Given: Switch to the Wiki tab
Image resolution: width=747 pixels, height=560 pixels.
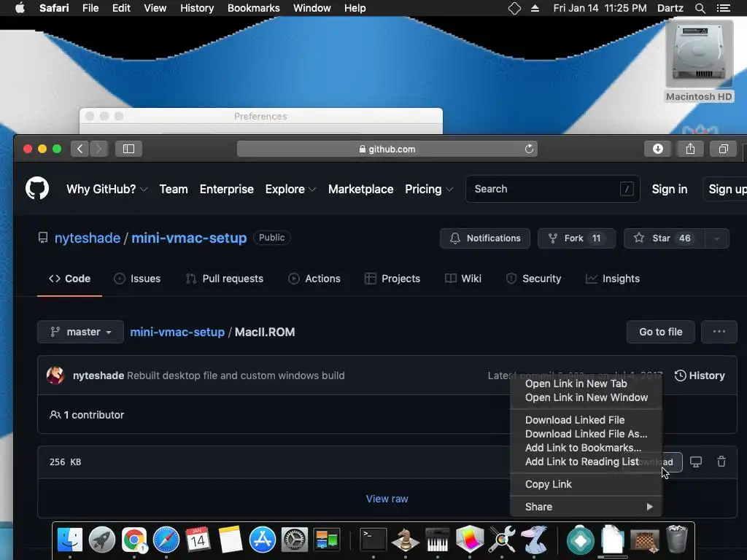Looking at the screenshot, I should (463, 279).
